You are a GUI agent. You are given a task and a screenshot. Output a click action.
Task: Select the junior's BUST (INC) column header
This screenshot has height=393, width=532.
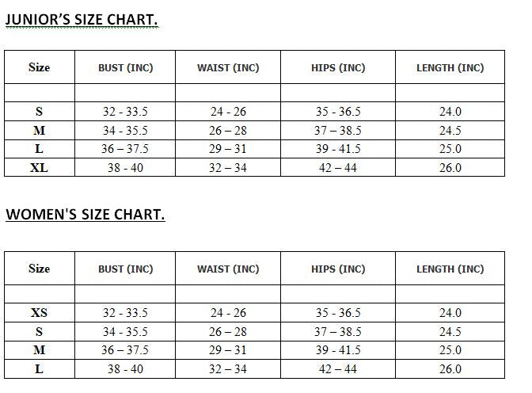125,67
